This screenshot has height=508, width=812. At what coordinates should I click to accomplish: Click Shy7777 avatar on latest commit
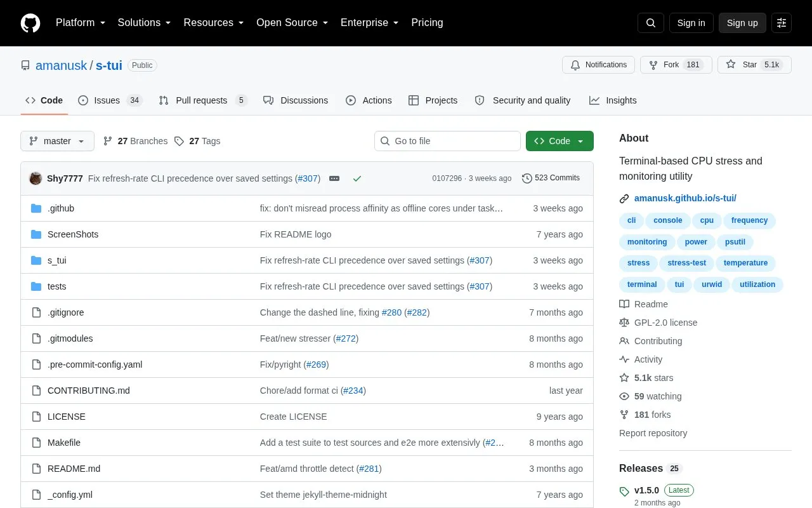click(x=36, y=178)
